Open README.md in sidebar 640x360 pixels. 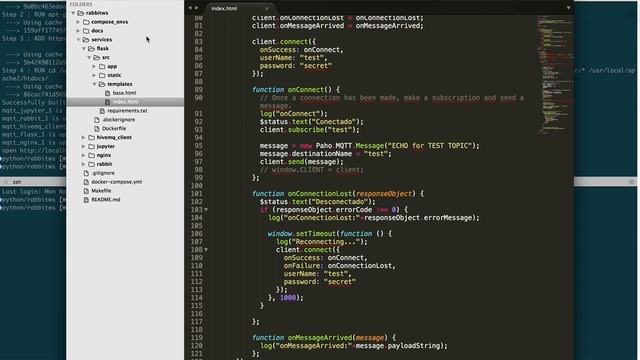coord(105,200)
